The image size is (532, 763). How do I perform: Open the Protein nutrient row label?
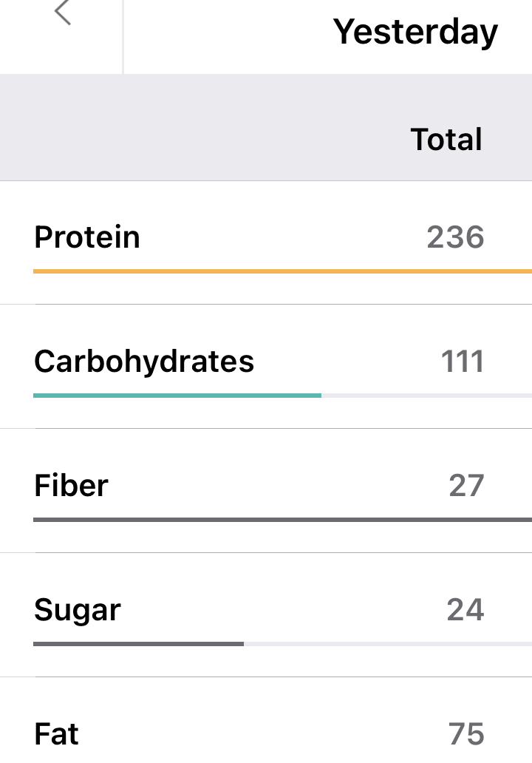87,237
